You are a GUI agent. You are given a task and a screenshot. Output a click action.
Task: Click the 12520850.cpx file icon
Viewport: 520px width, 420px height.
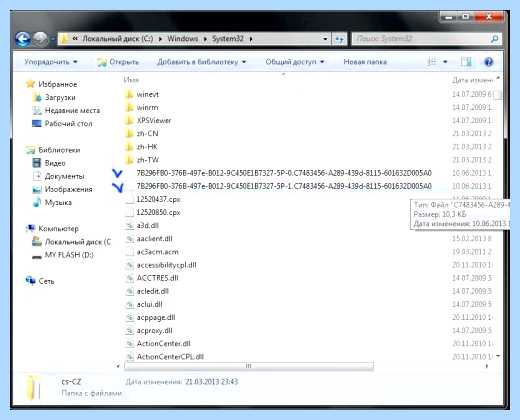[x=129, y=212]
